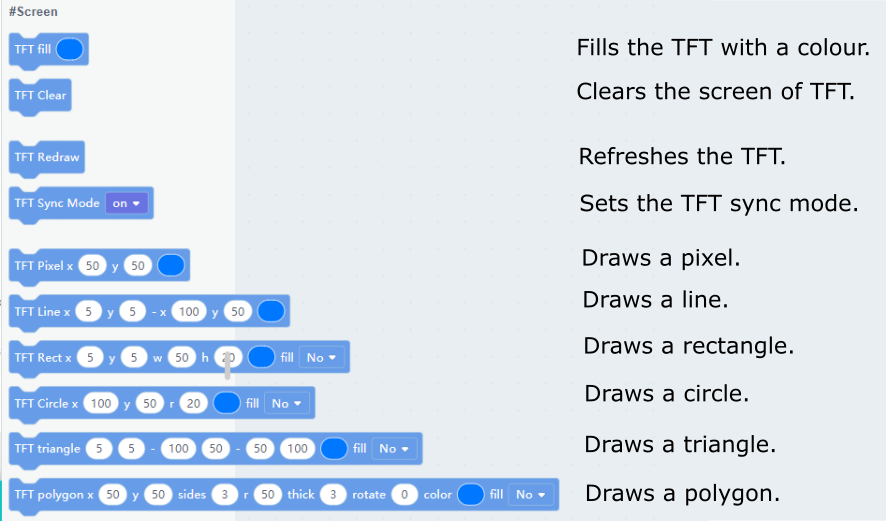This screenshot has height=521, width=886.
Task: Click the TFT Pixel colour swatch
Action: click(x=171, y=266)
